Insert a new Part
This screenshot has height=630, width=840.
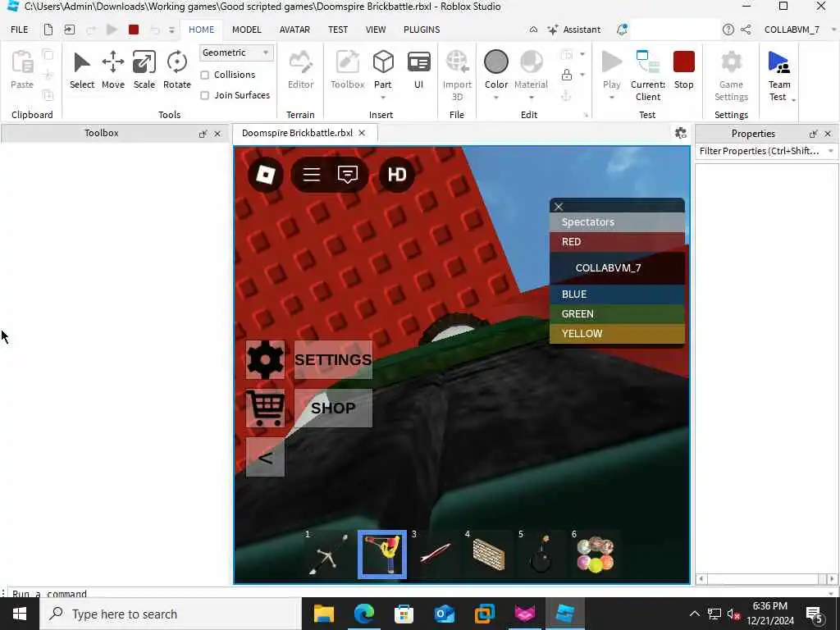point(382,69)
